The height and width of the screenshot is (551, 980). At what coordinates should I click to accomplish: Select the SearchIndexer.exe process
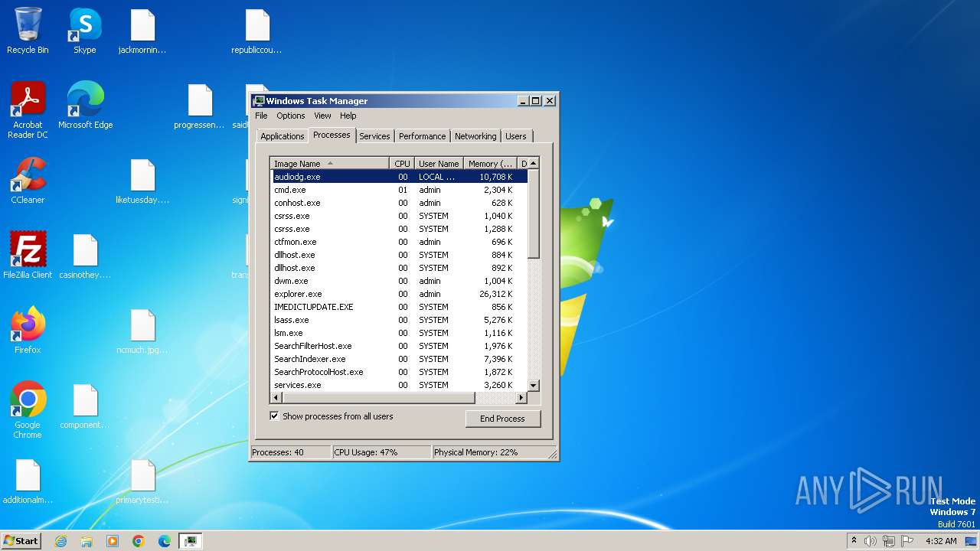coord(399,359)
